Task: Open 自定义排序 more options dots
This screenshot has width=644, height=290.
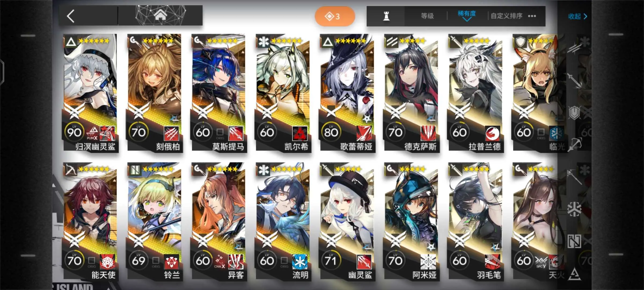Action: (532, 16)
